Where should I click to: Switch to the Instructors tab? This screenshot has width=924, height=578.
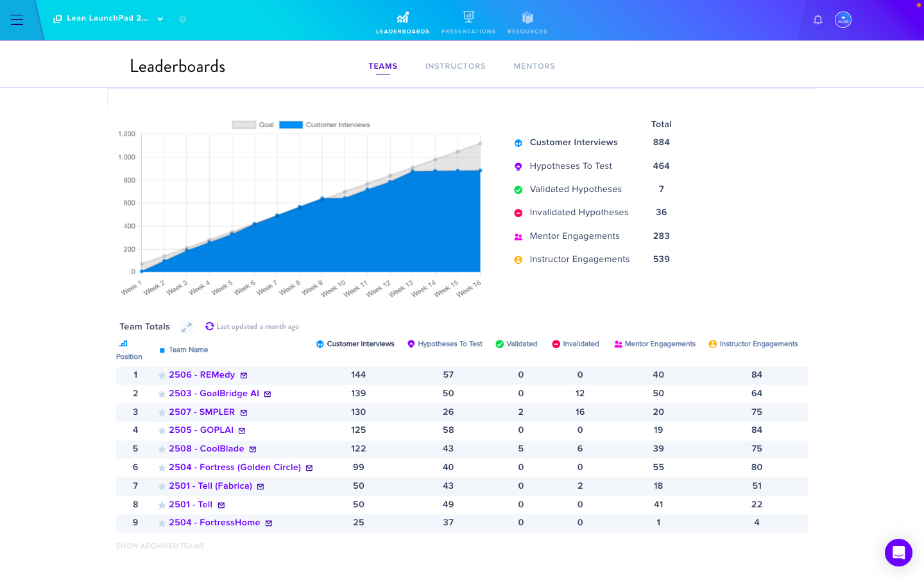(x=456, y=66)
